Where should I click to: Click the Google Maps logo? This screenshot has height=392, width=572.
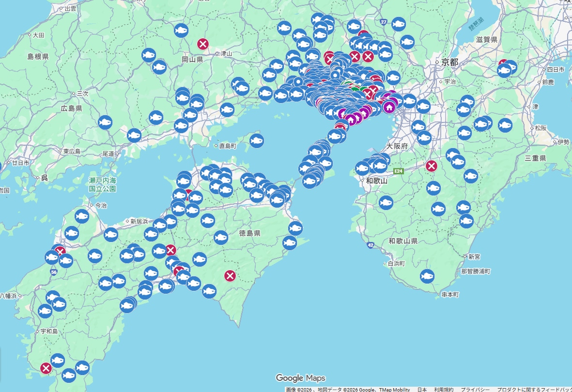301,378
